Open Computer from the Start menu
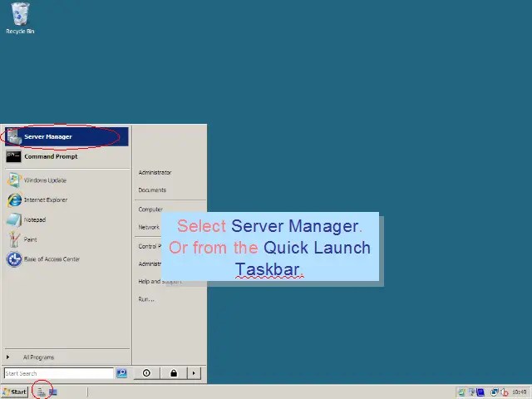The width and height of the screenshot is (532, 399). coord(150,209)
